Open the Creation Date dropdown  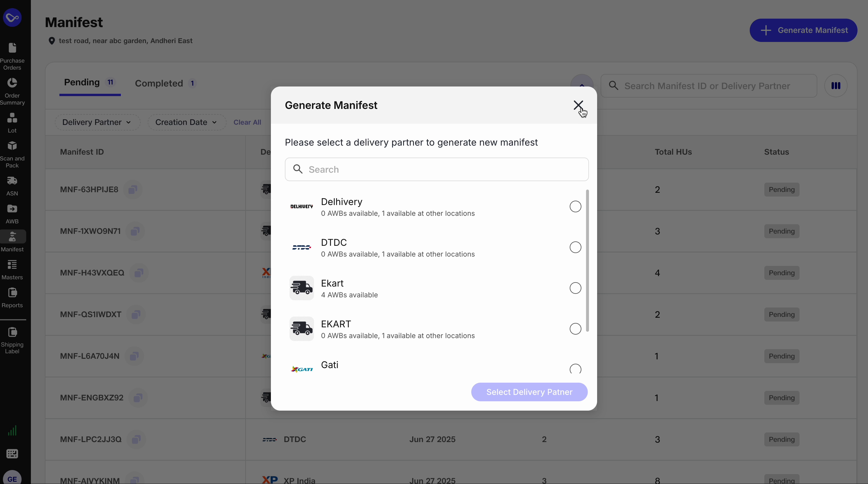tap(186, 122)
